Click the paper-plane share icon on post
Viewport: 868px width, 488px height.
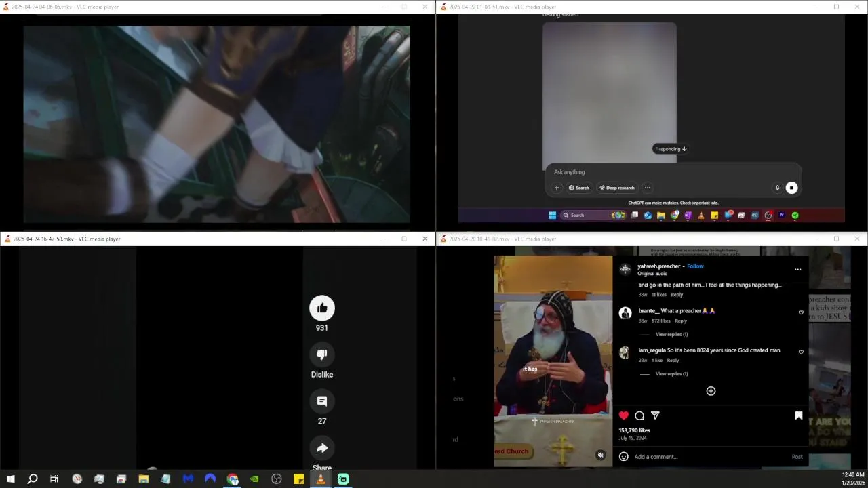coord(655,415)
